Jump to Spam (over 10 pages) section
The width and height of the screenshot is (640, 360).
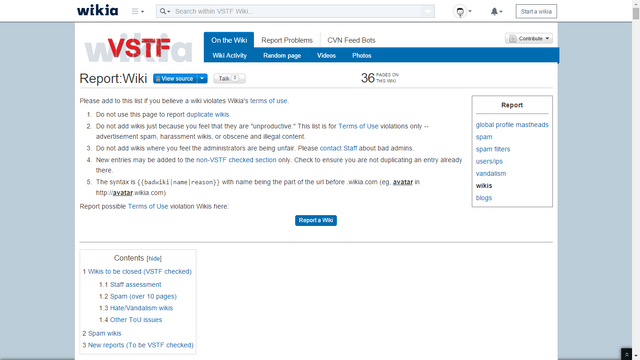pyautogui.click(x=143, y=296)
